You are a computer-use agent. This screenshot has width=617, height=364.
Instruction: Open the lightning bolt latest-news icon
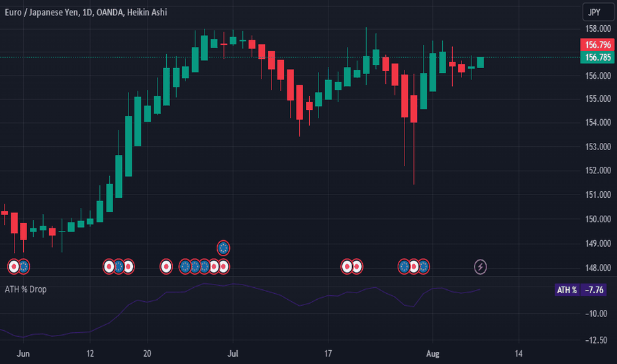coord(480,267)
